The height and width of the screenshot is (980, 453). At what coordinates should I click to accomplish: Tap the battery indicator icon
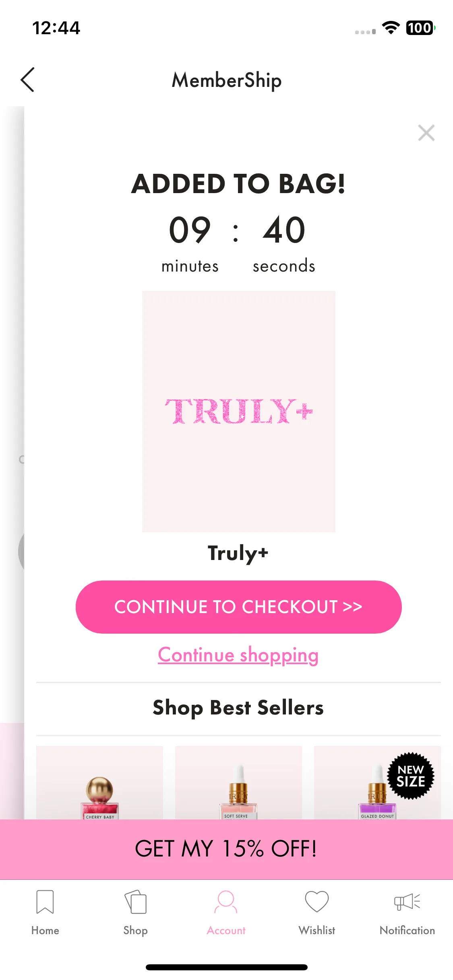[x=420, y=28]
